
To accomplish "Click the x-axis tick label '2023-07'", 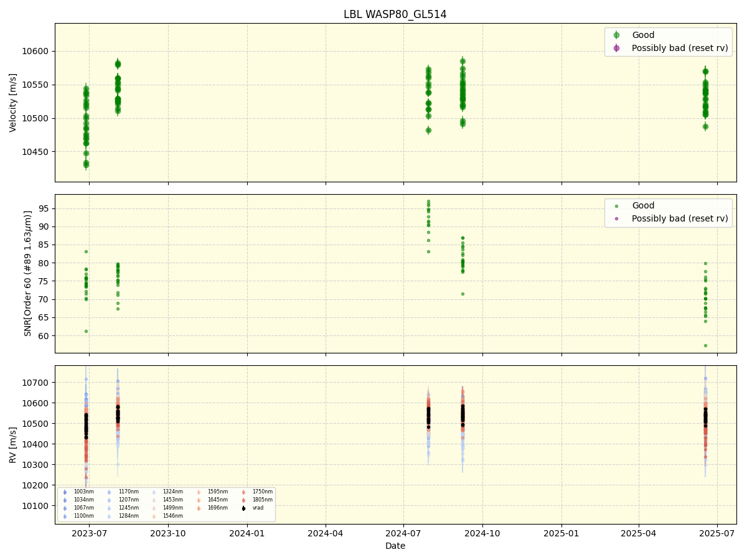I will tap(89, 533).
